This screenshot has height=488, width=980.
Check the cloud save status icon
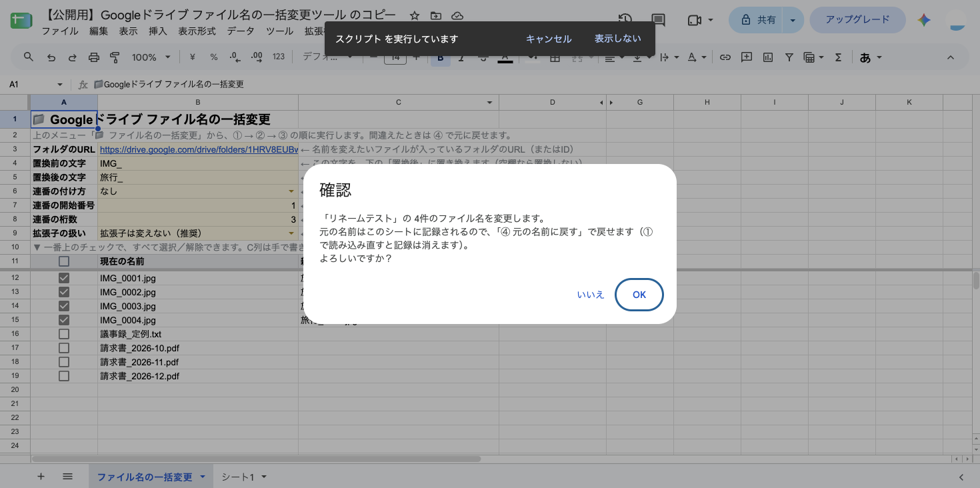click(457, 16)
